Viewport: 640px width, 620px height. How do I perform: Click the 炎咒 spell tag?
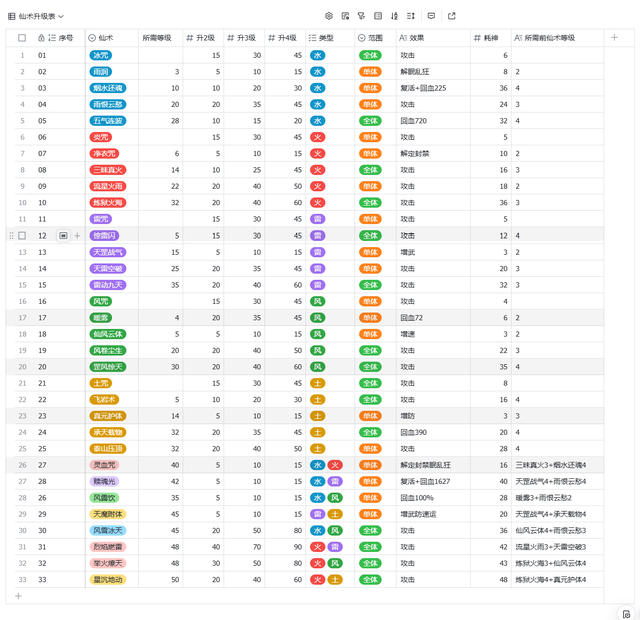pyautogui.click(x=101, y=137)
